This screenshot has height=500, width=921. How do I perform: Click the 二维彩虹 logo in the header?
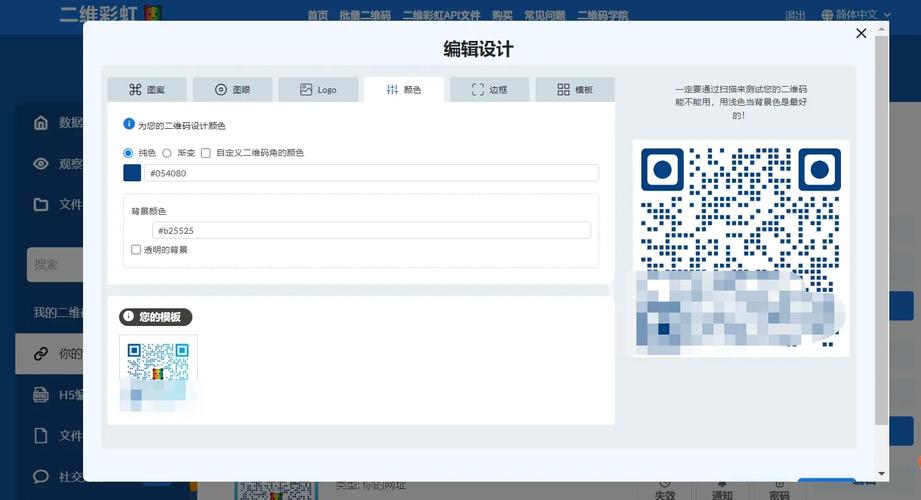(x=110, y=13)
